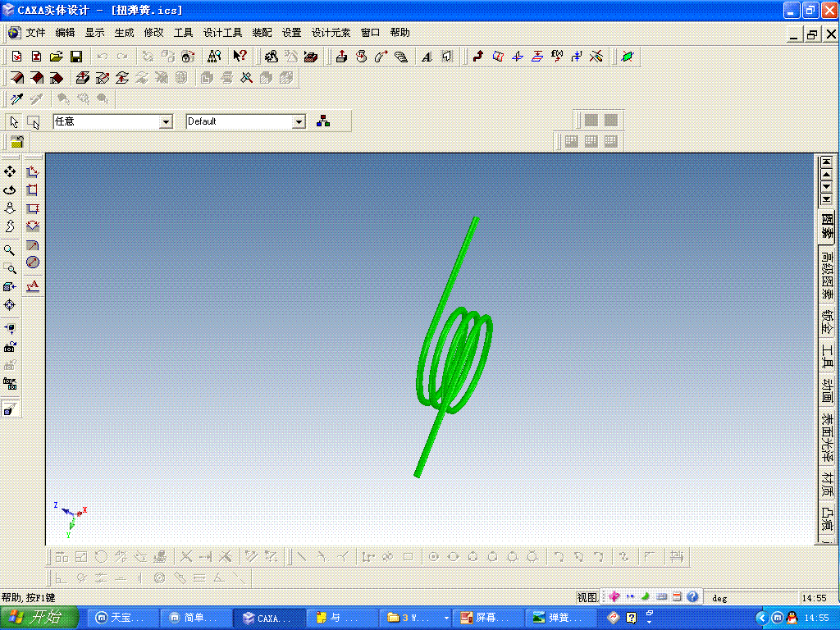Viewport: 840px width, 630px height.
Task: Toggle the arrow select mode
Action: (x=14, y=122)
